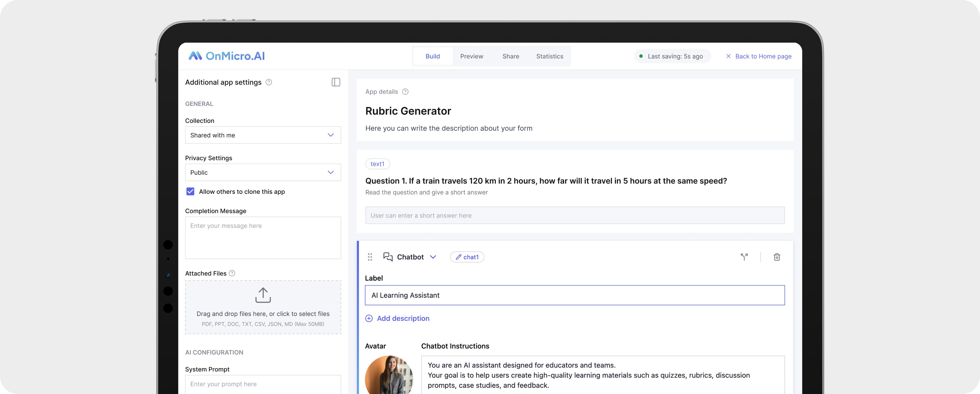Delete the Chatbot block with trash icon
This screenshot has height=394, width=980.
coord(777,257)
